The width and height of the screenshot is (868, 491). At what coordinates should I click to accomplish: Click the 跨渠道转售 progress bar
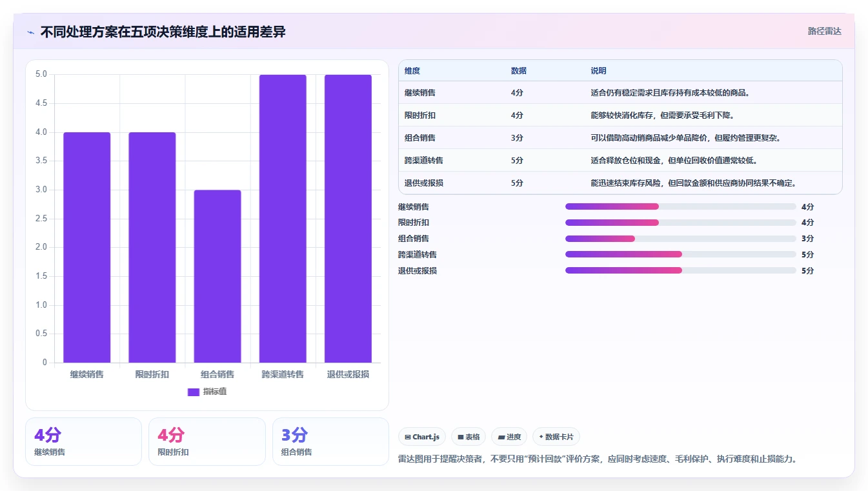[681, 254]
